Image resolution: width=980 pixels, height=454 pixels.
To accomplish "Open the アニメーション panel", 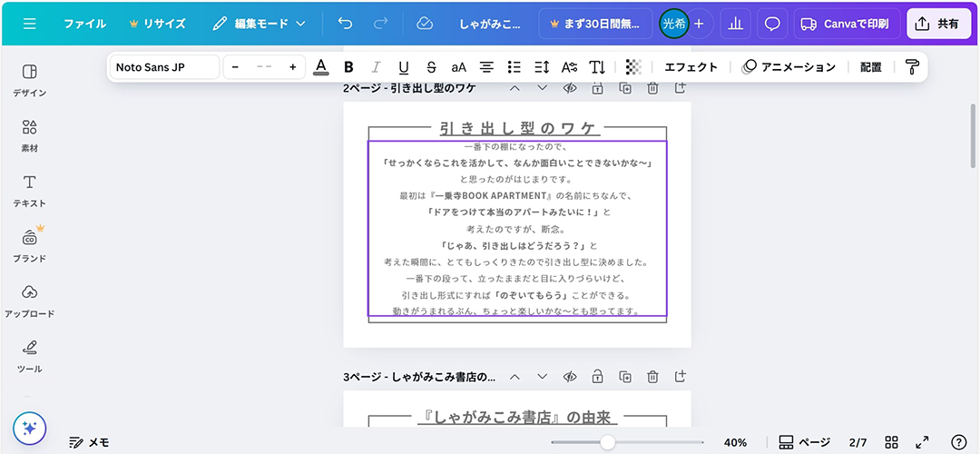I will click(789, 67).
